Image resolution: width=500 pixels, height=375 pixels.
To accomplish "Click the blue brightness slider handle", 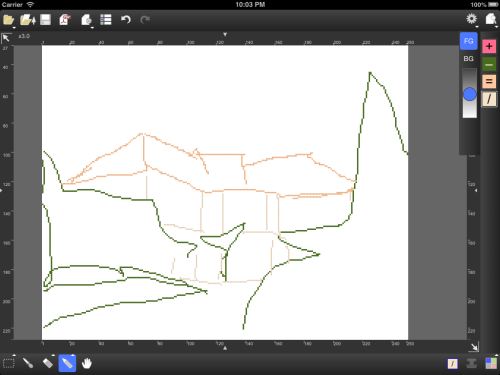I will click(x=470, y=94).
